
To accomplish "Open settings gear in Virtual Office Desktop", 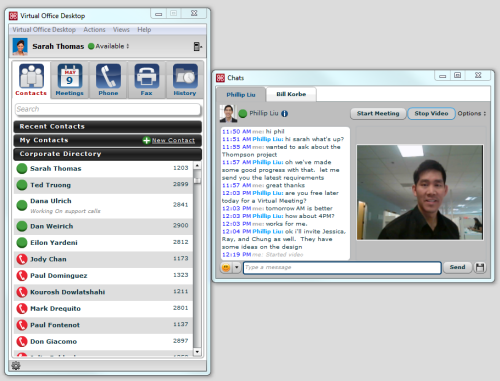I will pyautogui.click(x=16, y=366).
